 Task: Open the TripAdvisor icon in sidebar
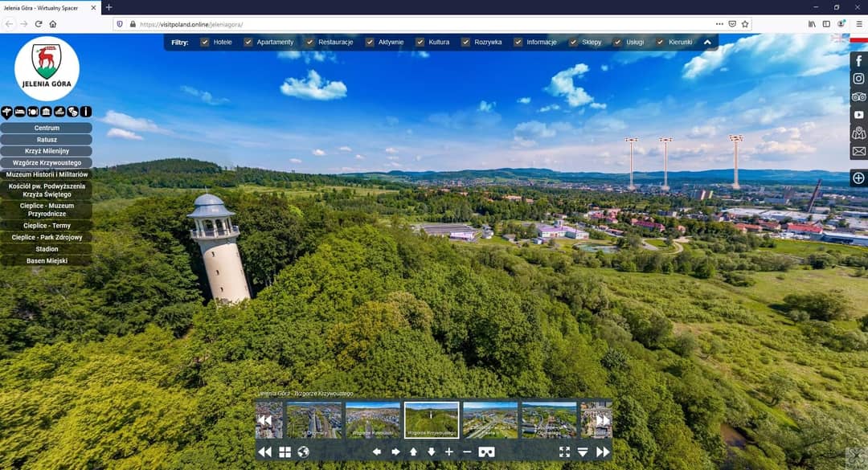(x=858, y=97)
